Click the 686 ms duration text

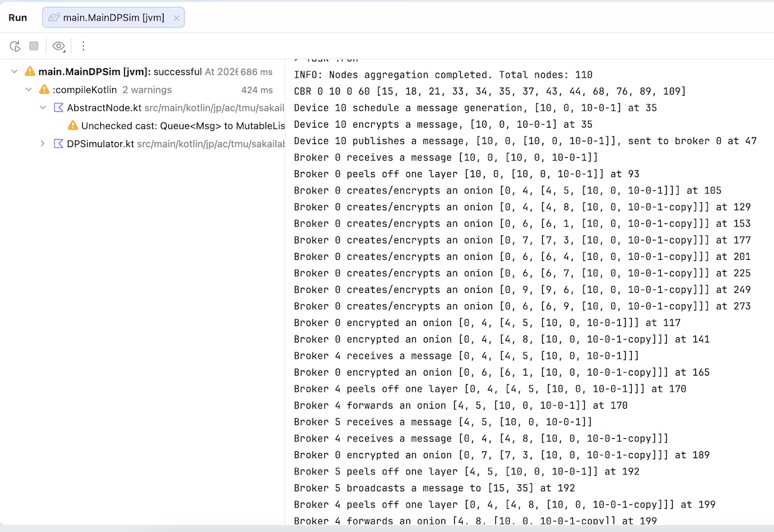(257, 72)
